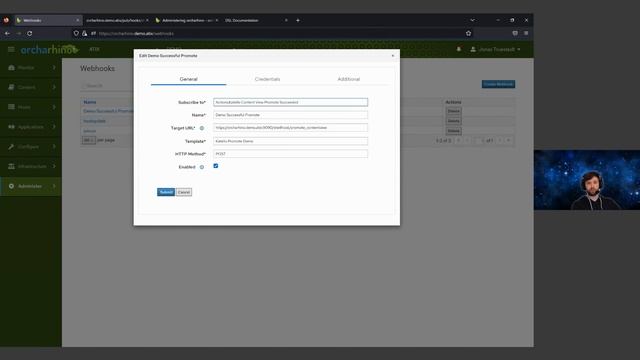Viewport: 640px width, 360px height.
Task: Cancel the webhook edit dialog
Action: (x=184, y=192)
